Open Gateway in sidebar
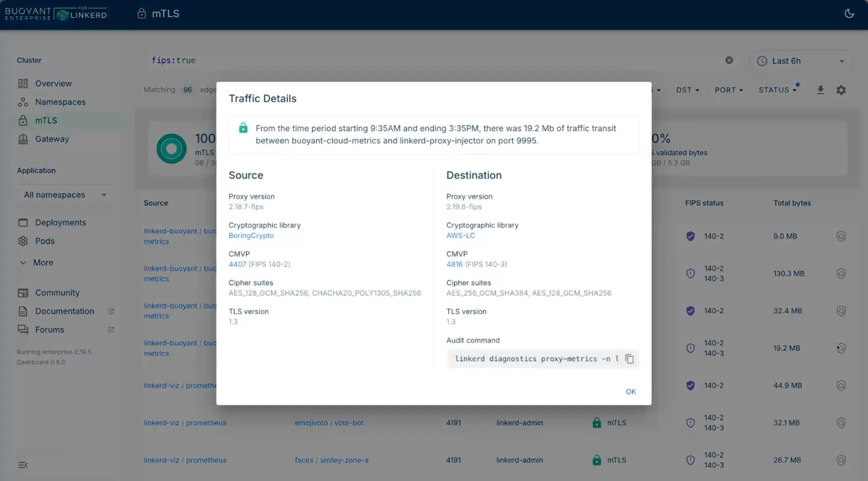 52,139
